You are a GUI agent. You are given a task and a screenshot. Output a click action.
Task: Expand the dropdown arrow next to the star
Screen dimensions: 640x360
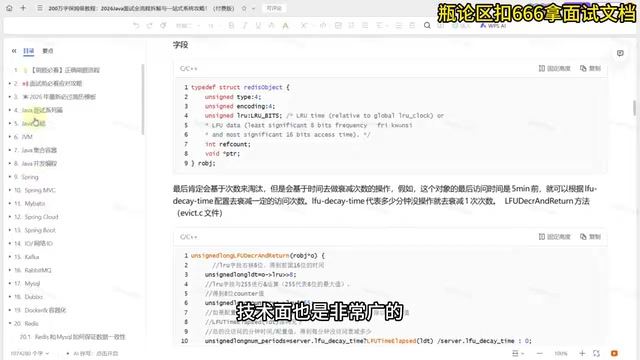click(253, 8)
